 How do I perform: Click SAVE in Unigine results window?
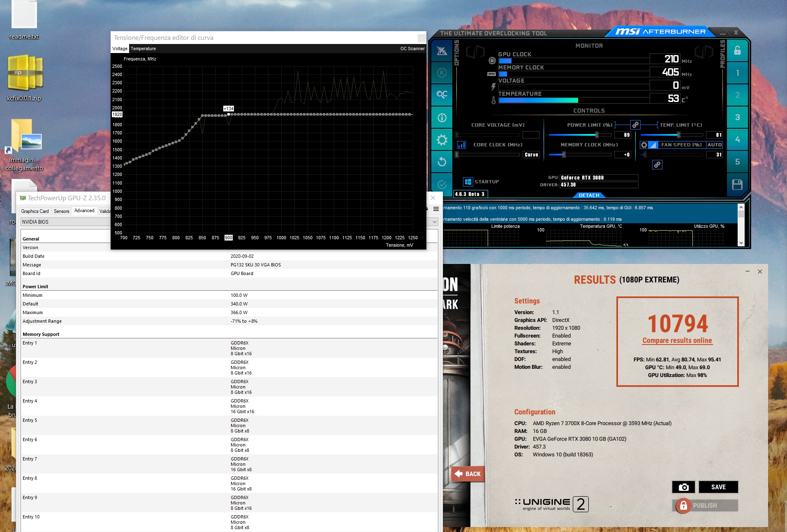[718, 487]
